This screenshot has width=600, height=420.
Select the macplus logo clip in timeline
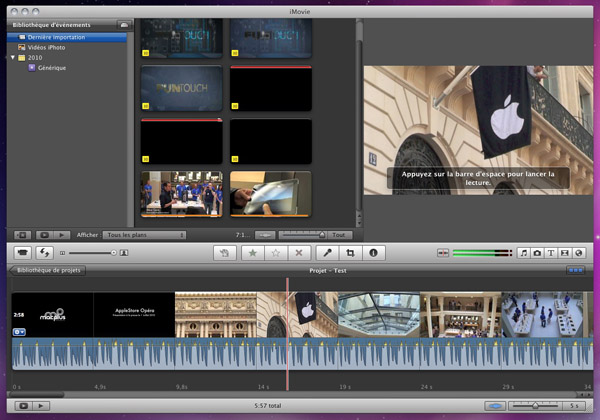(x=52, y=315)
